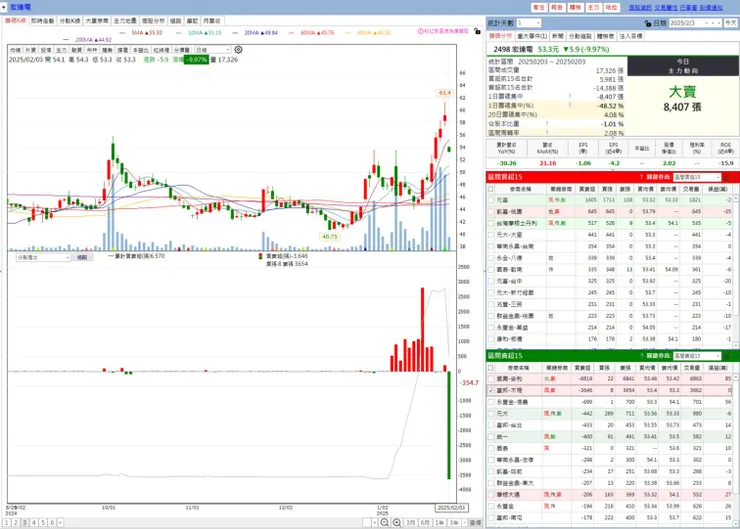Viewport: 740px width, 529px height.
Task: Set chart range to 1年
Action: pyautogui.click(x=439, y=523)
